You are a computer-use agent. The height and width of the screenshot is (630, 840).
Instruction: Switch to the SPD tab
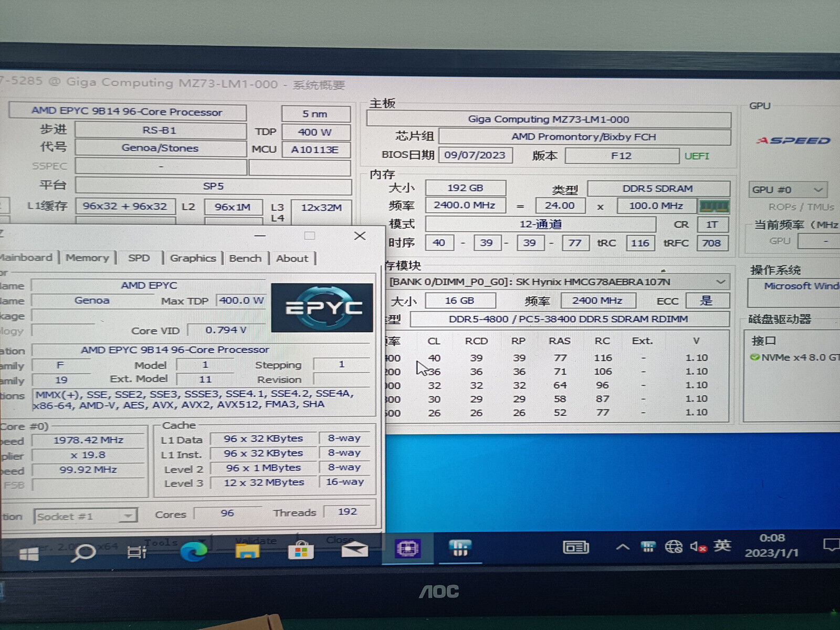tap(139, 258)
